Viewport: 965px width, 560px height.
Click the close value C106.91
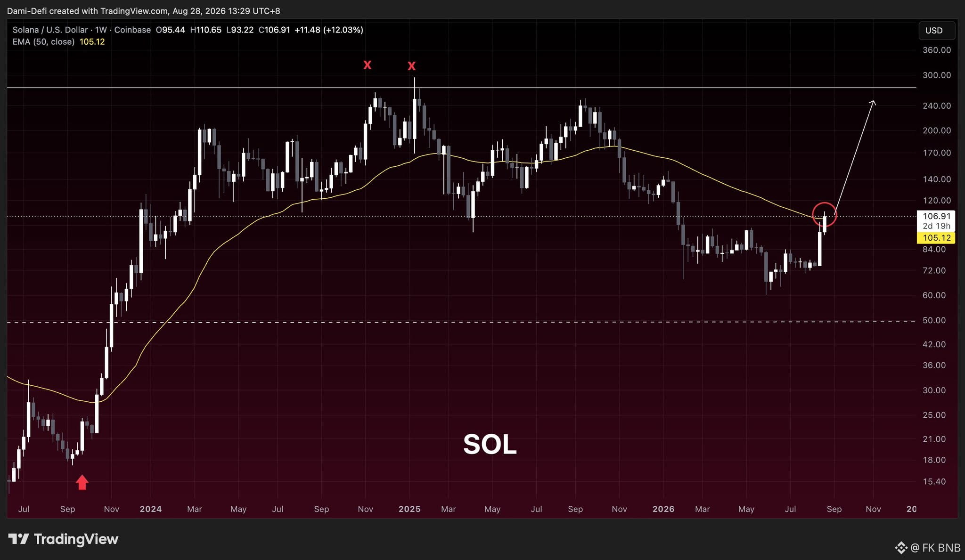[274, 30]
